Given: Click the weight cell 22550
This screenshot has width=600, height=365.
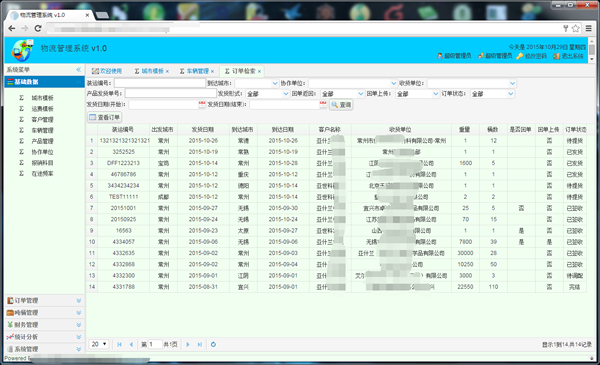Looking at the screenshot, I should pos(465,287).
